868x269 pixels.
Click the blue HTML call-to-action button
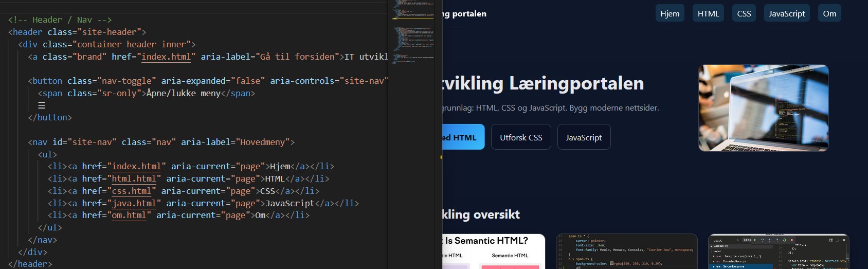463,137
